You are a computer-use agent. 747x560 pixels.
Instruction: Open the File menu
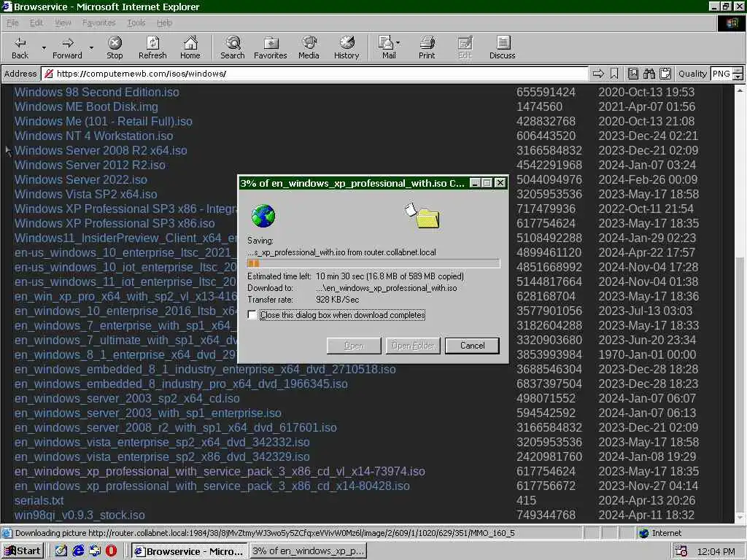coord(12,23)
